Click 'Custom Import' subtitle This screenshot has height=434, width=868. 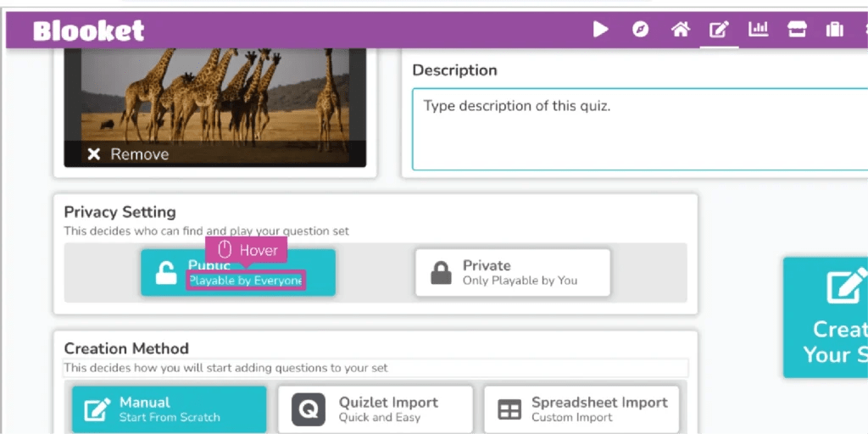coord(572,417)
